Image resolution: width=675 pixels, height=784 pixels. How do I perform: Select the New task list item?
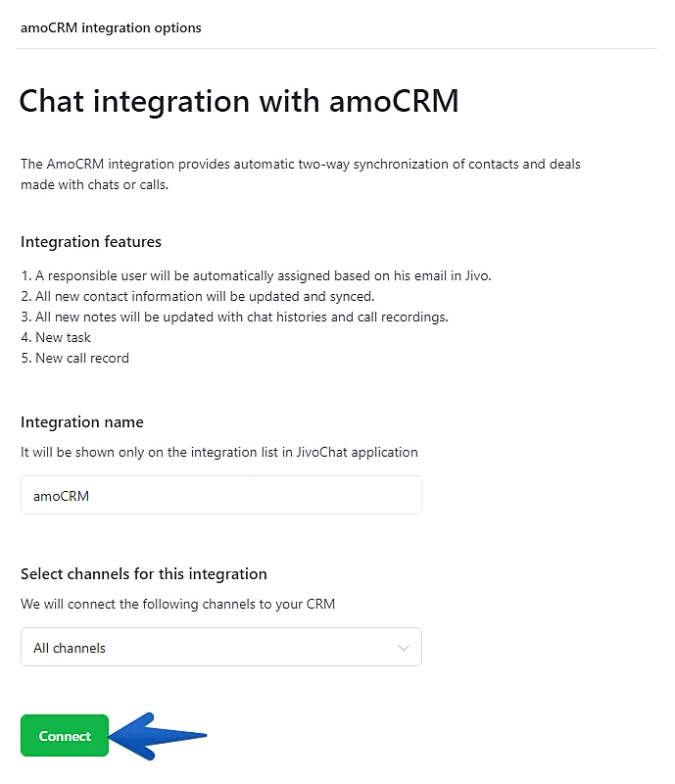56,337
